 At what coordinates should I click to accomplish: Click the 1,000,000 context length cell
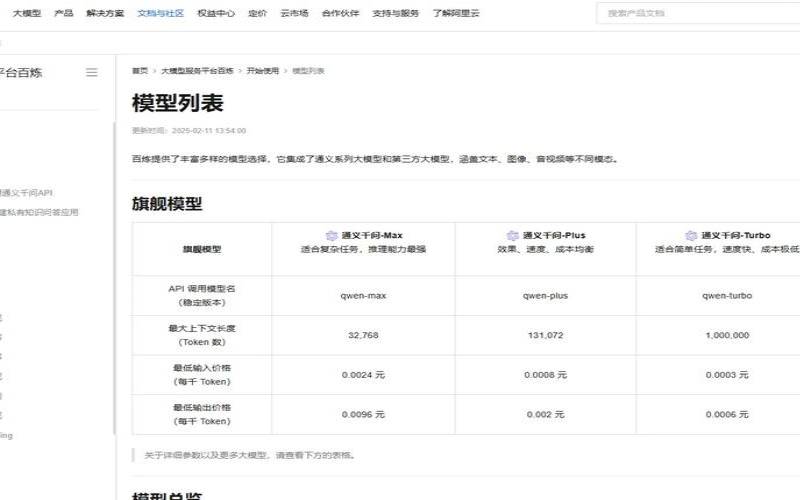(727, 335)
